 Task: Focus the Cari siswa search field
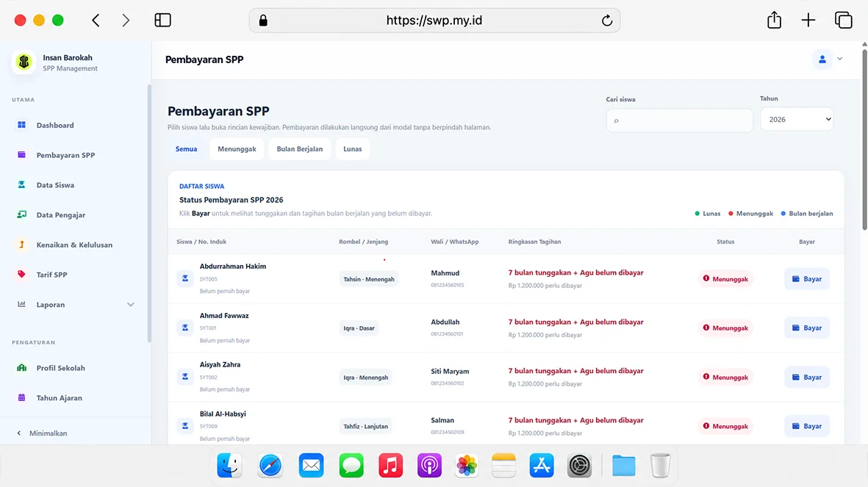679,120
